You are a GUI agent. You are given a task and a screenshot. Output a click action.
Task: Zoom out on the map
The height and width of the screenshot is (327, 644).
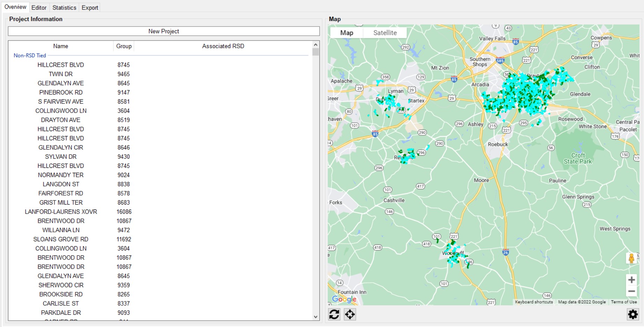pyautogui.click(x=631, y=291)
